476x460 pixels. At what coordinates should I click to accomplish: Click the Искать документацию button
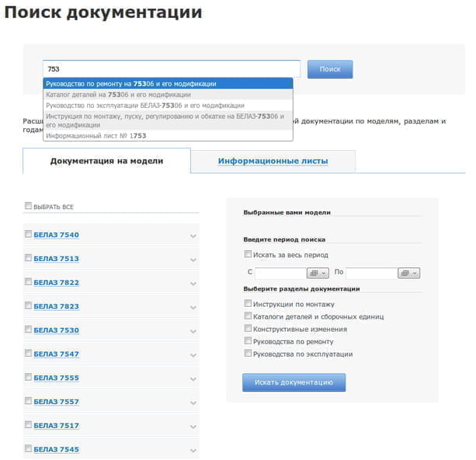click(294, 382)
